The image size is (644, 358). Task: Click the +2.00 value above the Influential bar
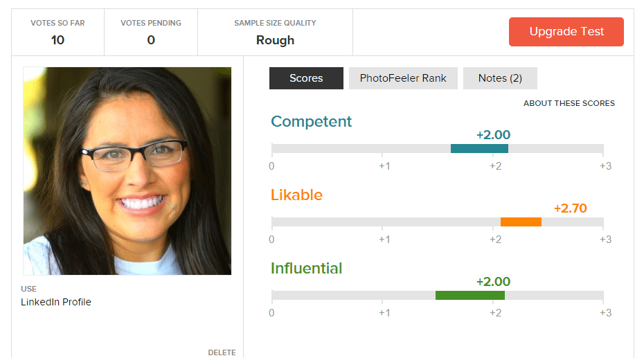(493, 282)
